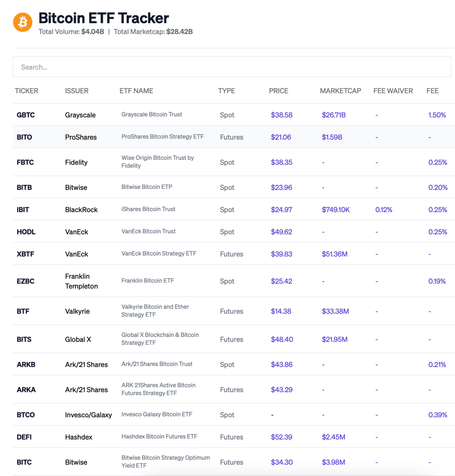Sort the table by the PRICE column
The image size is (455, 476).
click(x=278, y=91)
